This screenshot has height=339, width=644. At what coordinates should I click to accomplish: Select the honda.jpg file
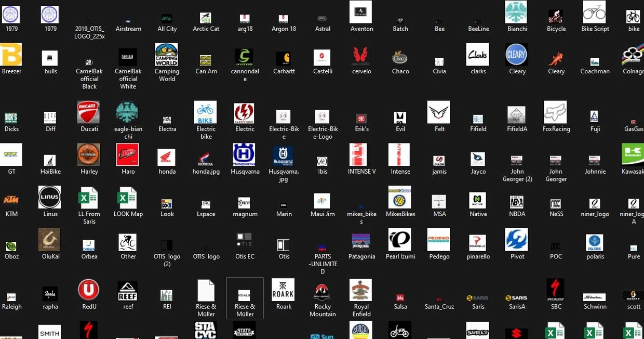206,158
